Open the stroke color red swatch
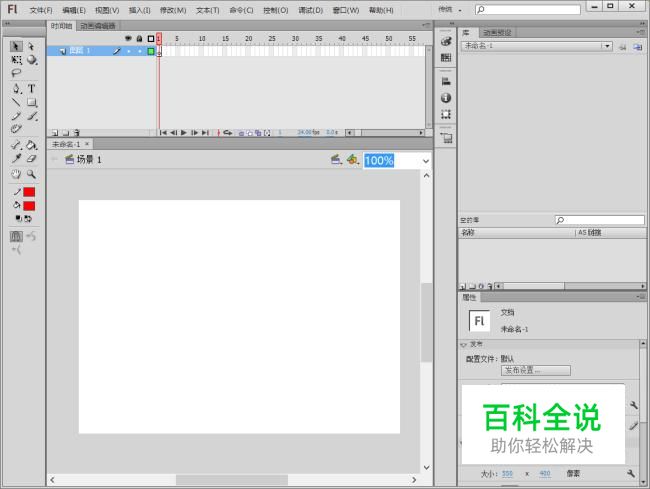The image size is (650, 489). coord(29,192)
